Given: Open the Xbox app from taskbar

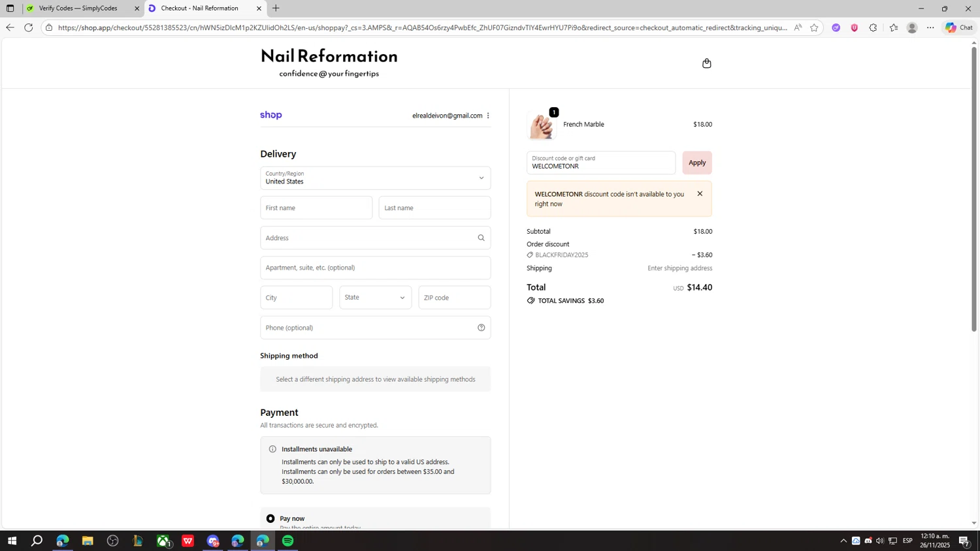Looking at the screenshot, I should [163, 541].
